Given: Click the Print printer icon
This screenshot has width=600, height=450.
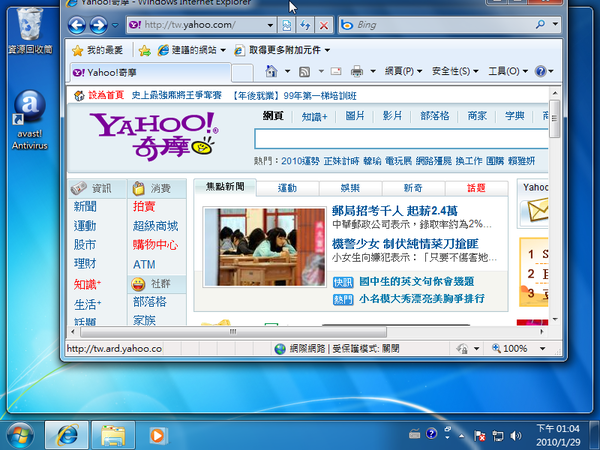Looking at the screenshot, I should point(357,71).
